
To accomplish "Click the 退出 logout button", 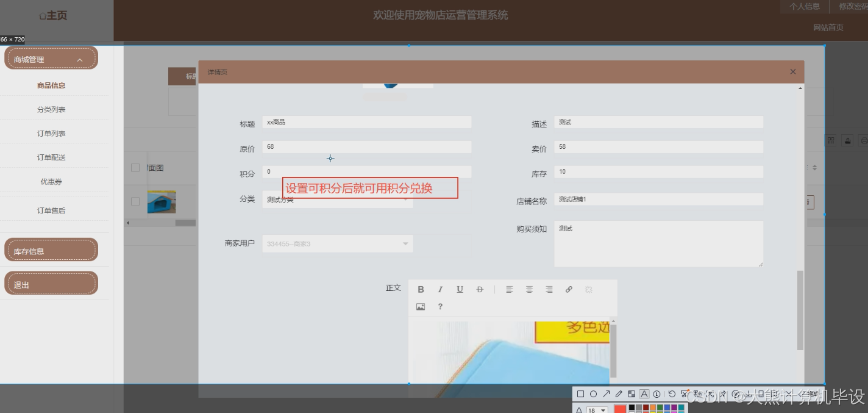I will [x=51, y=284].
